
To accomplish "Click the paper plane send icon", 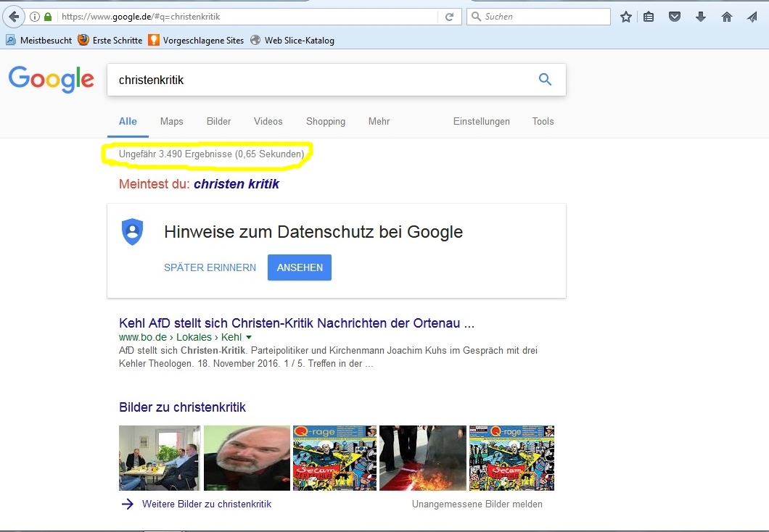I will point(752,17).
